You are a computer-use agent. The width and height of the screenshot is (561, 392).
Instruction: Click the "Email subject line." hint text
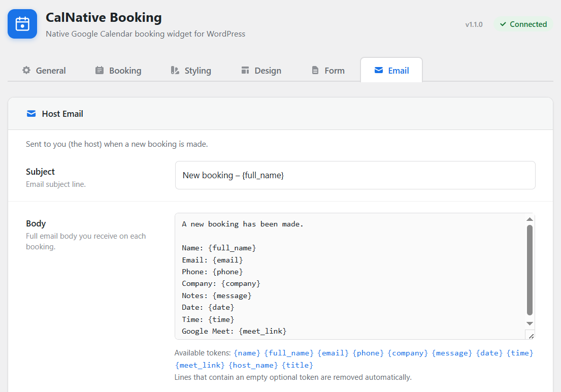click(56, 184)
